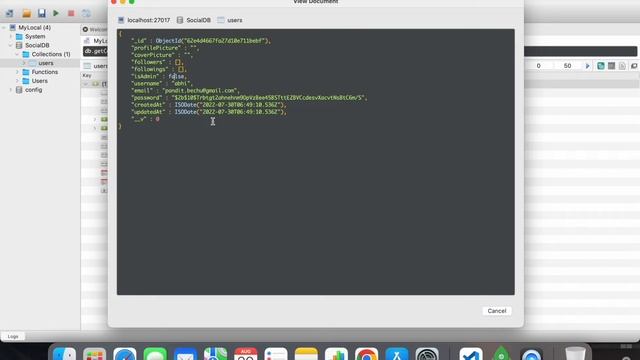Select the MyLocal (4) connection node
The width and height of the screenshot is (640, 360).
[34, 27]
